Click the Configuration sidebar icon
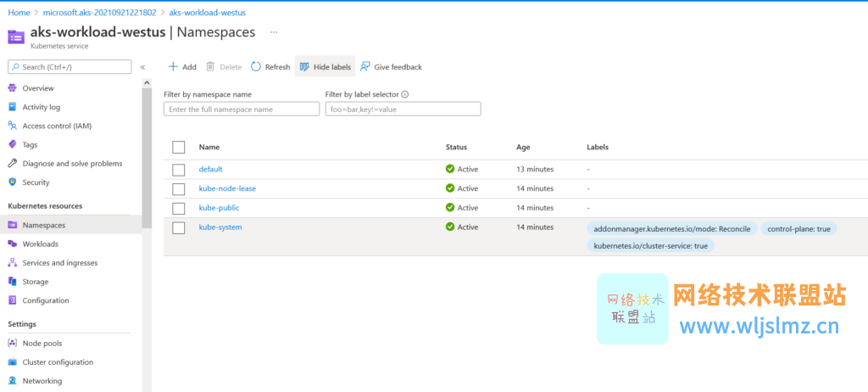This screenshot has height=392, width=868. click(x=12, y=300)
